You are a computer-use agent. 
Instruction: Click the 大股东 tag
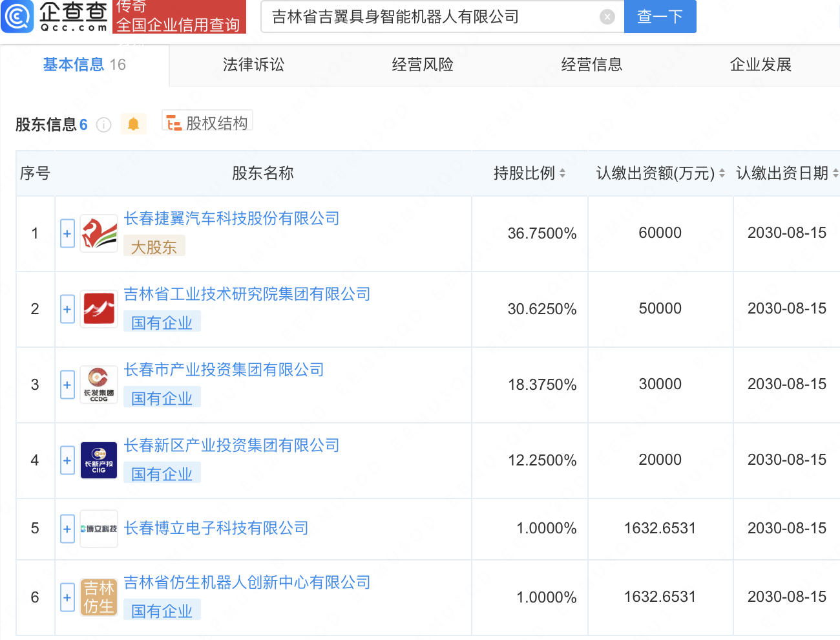[x=154, y=247]
